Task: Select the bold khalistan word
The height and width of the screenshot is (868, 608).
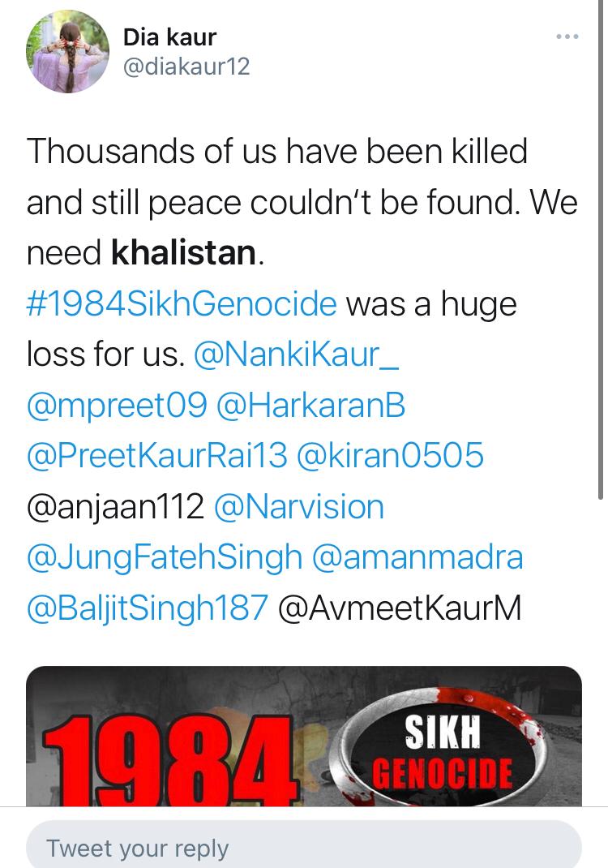Action: pyautogui.click(x=183, y=252)
